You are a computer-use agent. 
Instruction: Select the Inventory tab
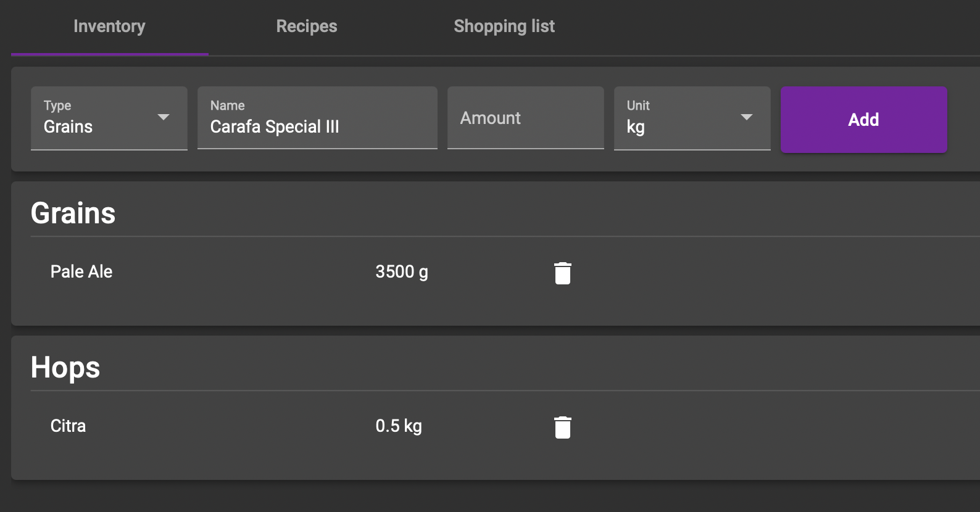(x=109, y=27)
